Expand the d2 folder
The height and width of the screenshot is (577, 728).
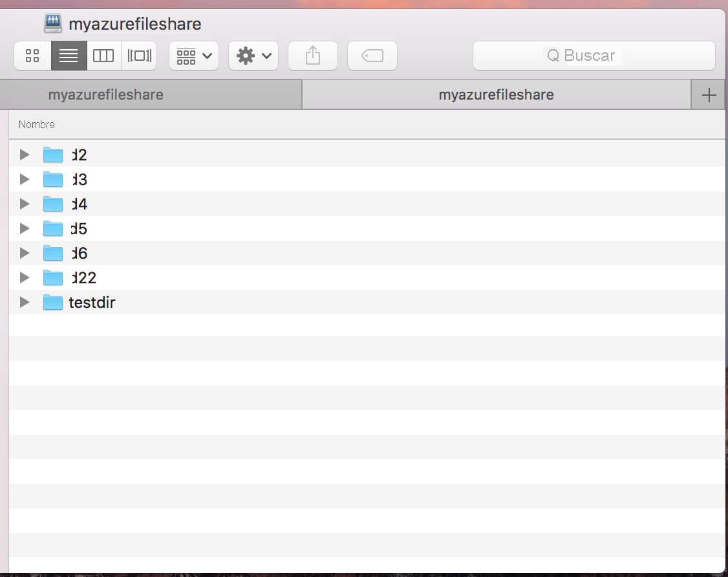[x=25, y=155]
